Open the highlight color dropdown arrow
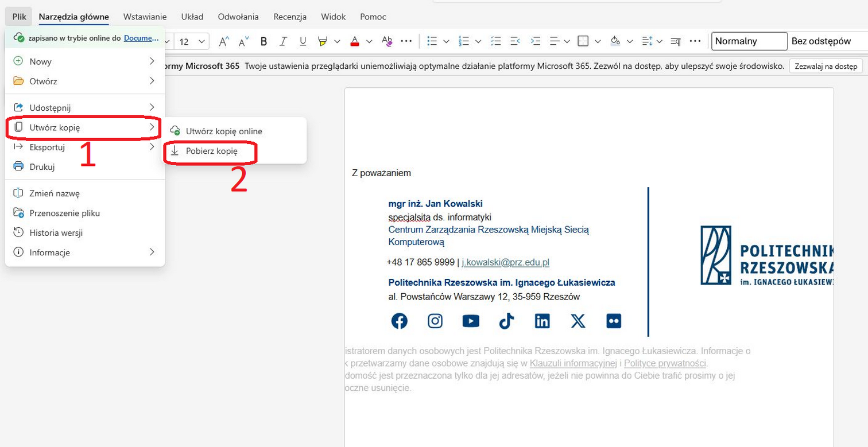The height and width of the screenshot is (447, 868). click(337, 41)
